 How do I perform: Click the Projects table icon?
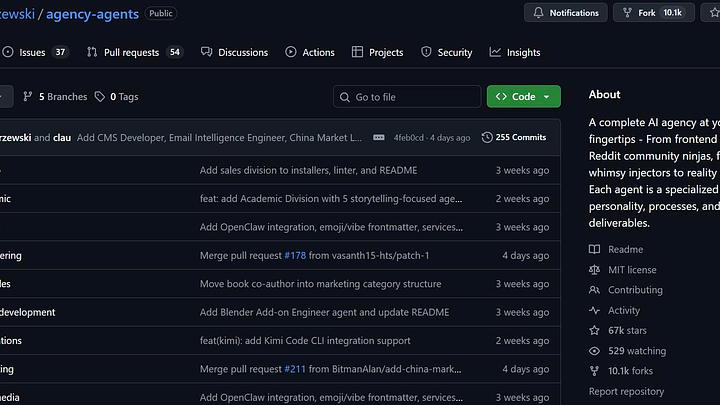click(x=357, y=52)
